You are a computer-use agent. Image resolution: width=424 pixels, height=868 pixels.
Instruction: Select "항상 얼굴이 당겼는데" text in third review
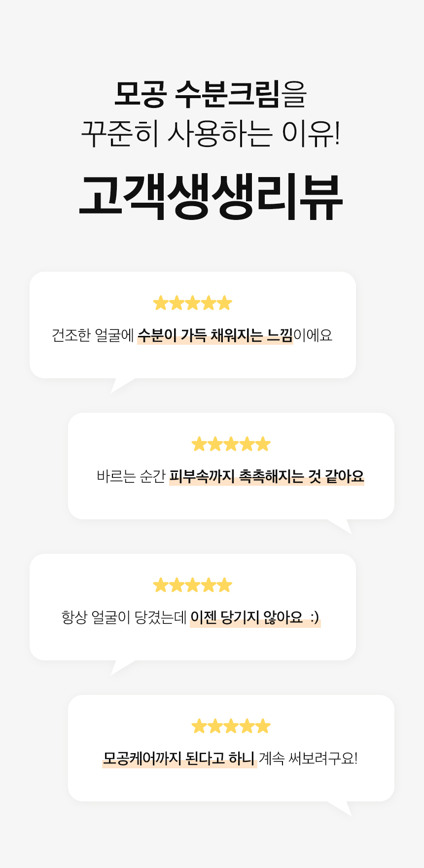124,617
